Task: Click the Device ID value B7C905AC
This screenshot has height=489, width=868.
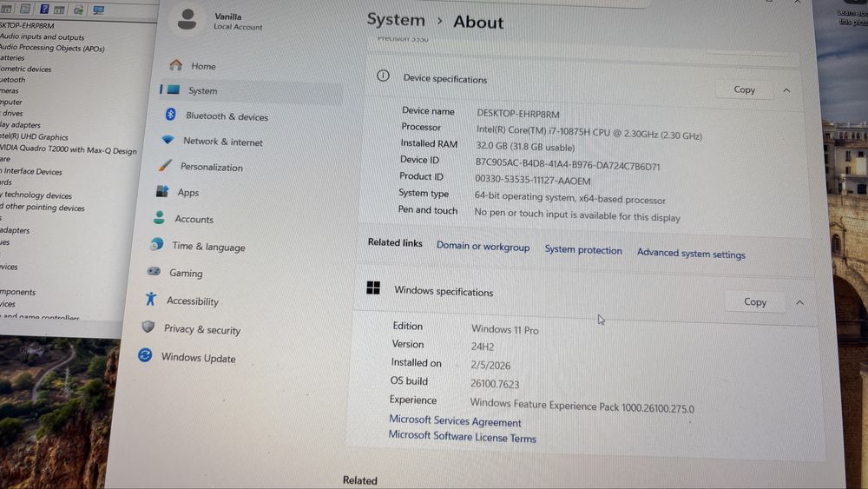Action: coord(568,164)
